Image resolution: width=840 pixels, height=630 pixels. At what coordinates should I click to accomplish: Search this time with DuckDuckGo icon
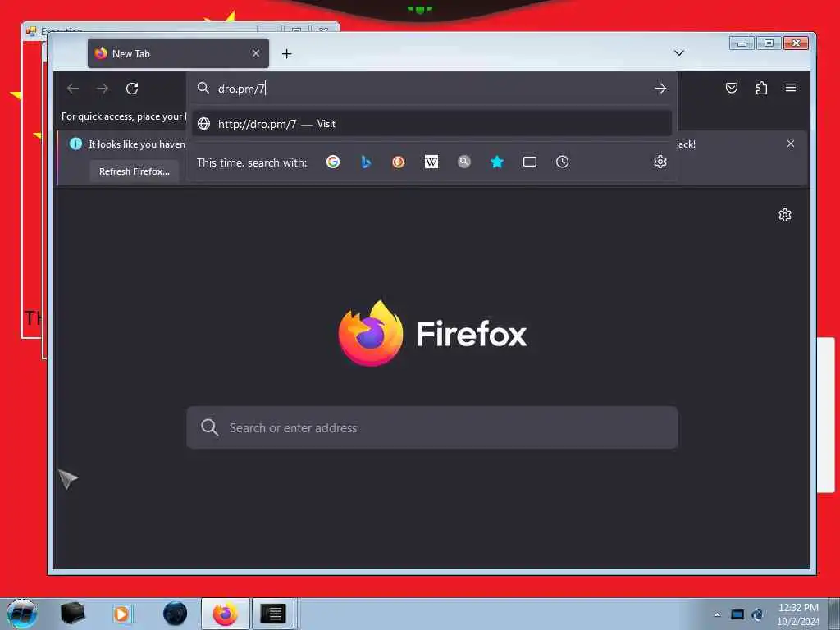point(398,162)
